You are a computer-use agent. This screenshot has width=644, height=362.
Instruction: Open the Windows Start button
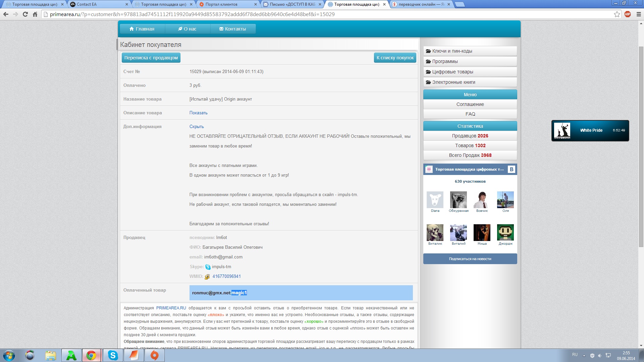pos(9,355)
